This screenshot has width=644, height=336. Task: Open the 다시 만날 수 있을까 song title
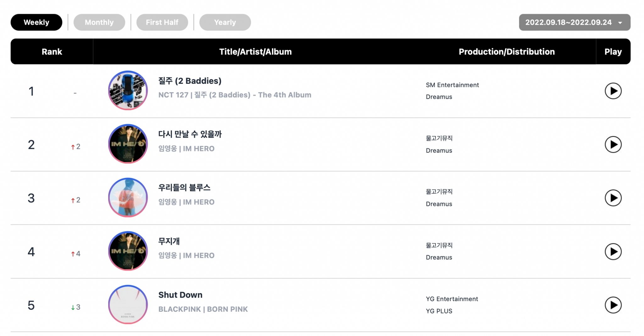(190, 134)
